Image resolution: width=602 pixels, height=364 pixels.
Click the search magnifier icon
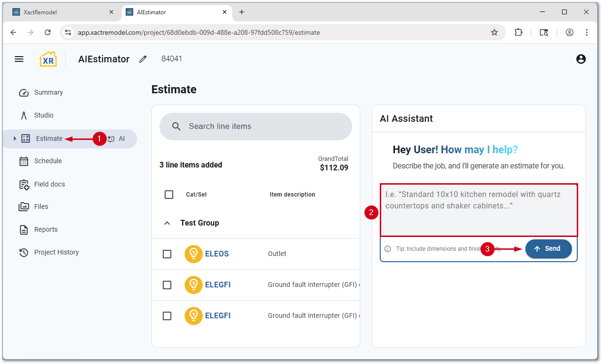(177, 127)
